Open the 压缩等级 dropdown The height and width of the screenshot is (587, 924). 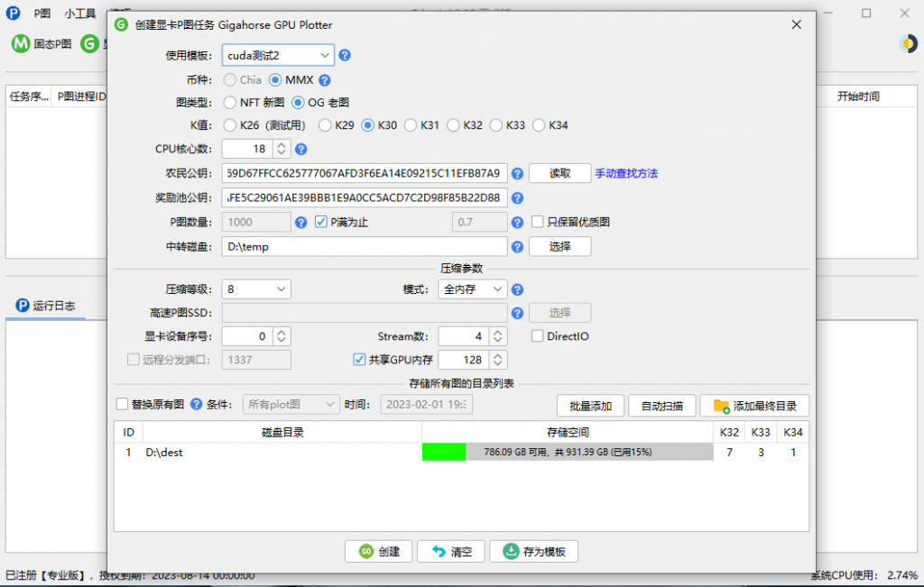[256, 289]
